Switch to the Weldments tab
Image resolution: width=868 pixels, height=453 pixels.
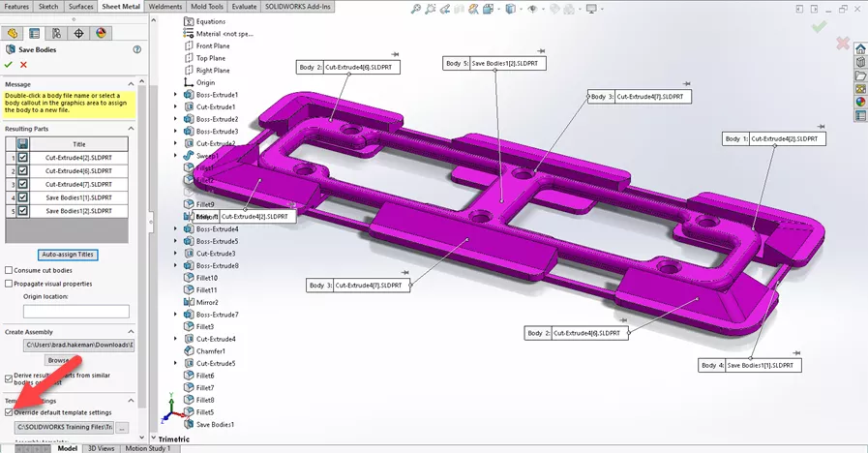(165, 7)
